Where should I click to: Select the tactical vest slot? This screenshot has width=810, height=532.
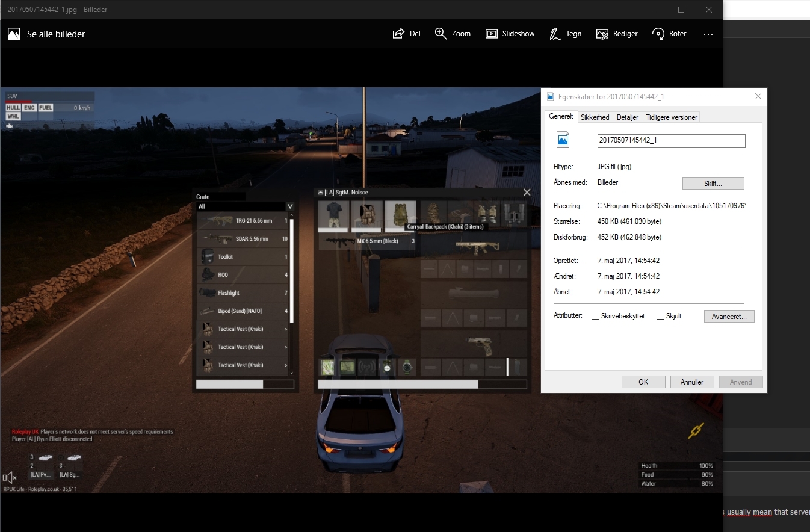coord(366,216)
